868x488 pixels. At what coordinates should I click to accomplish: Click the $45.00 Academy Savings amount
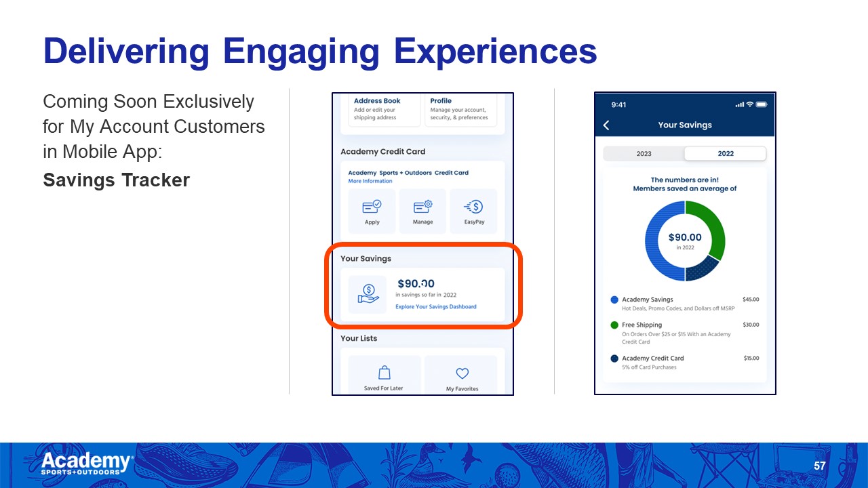tap(751, 300)
